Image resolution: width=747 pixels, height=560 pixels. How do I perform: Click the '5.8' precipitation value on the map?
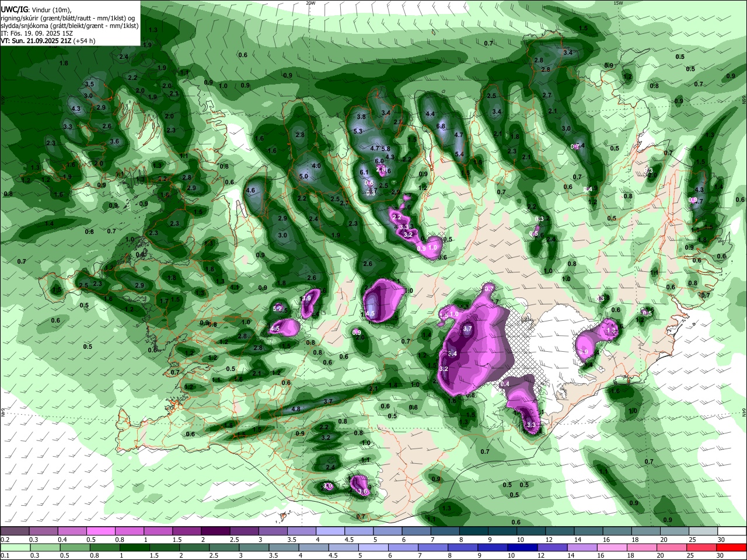coord(386,149)
